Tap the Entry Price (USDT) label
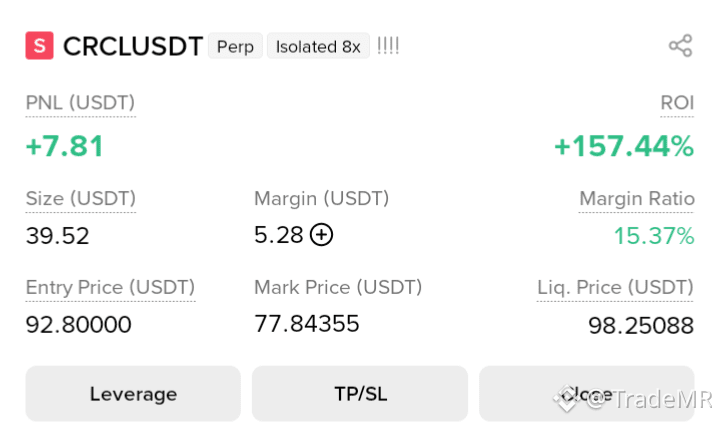The height and width of the screenshot is (424, 720). point(110,287)
